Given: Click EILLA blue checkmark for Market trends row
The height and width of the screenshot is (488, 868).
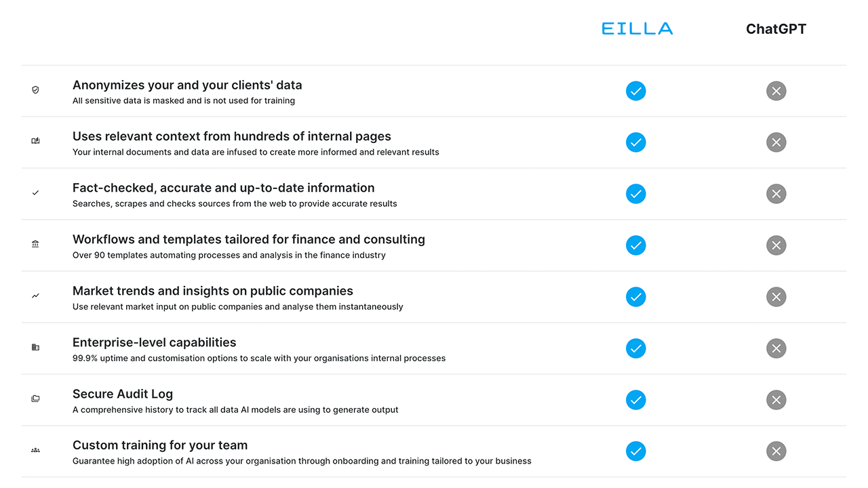Looking at the screenshot, I should (x=635, y=297).
